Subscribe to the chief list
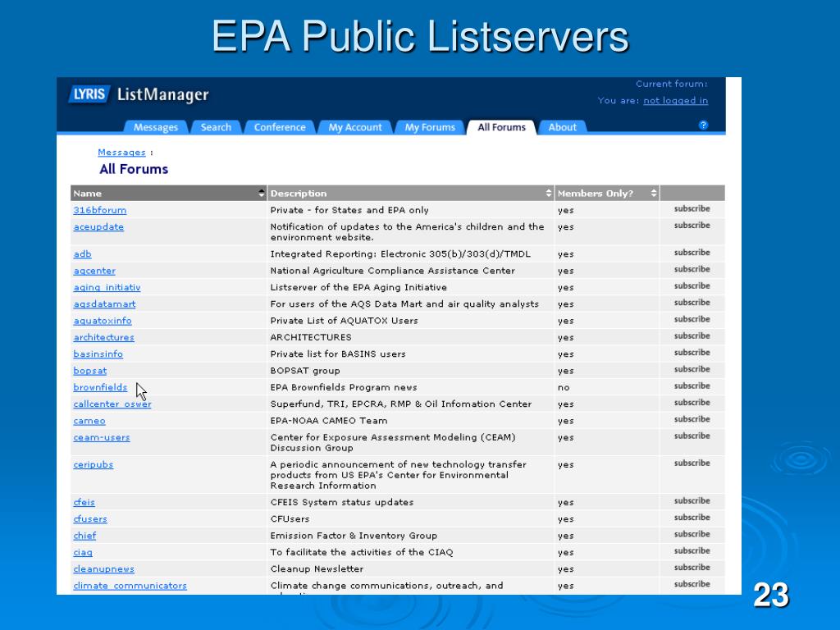Image resolution: width=840 pixels, height=630 pixels. pos(692,534)
